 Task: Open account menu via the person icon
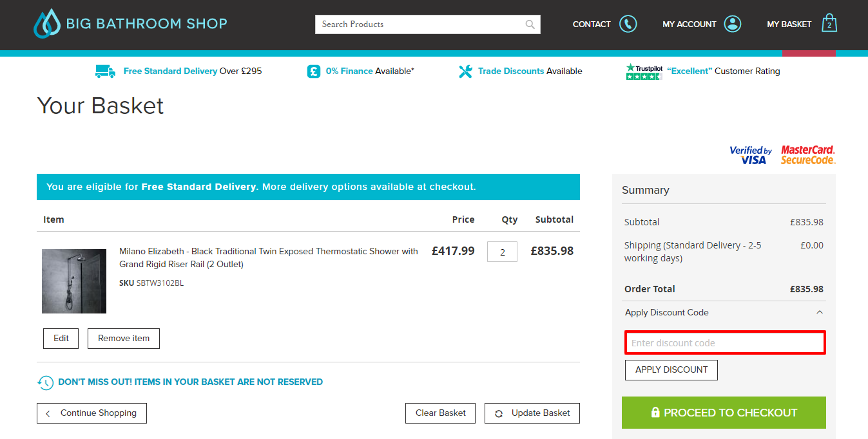(x=732, y=24)
